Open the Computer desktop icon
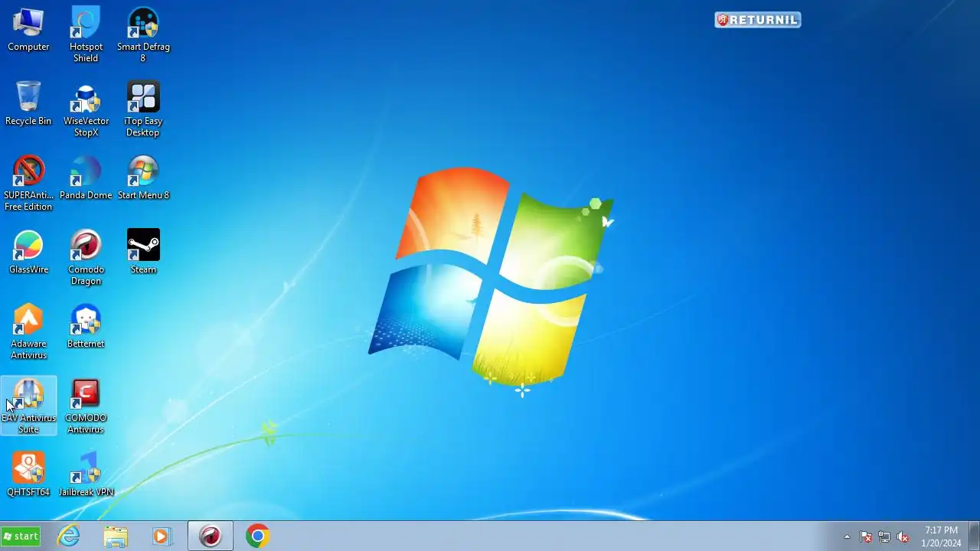 click(28, 31)
